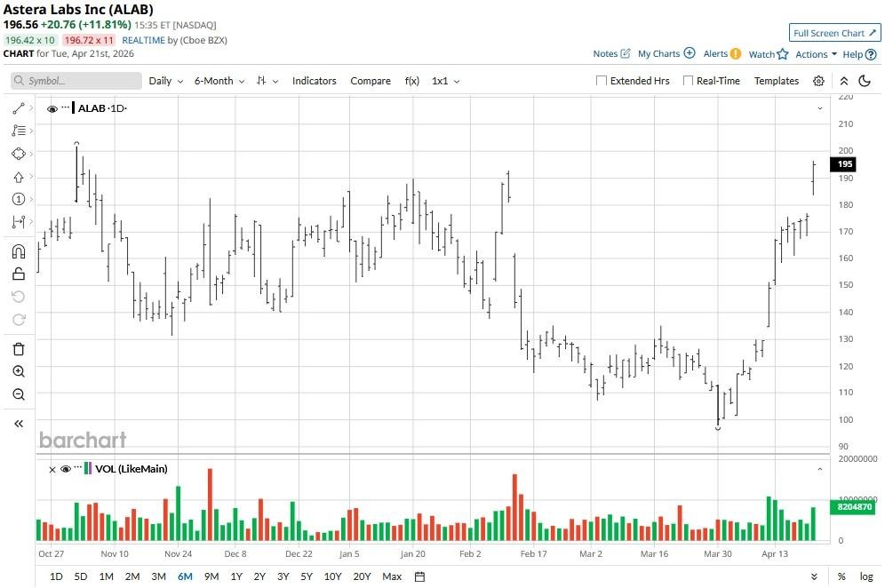This screenshot has width=885, height=588.
Task: Open Alerts link
Action: coord(715,53)
